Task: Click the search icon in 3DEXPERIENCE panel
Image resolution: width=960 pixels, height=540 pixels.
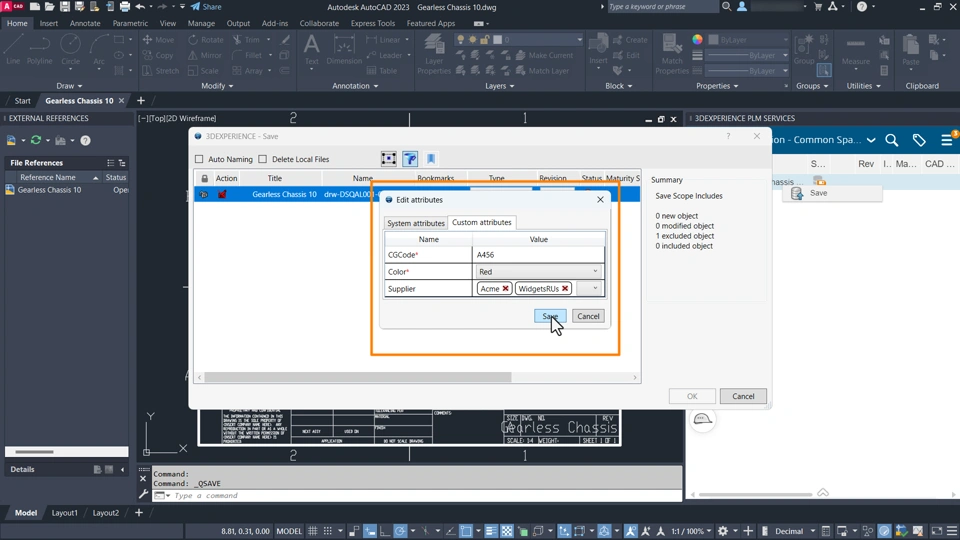Action: click(x=891, y=140)
